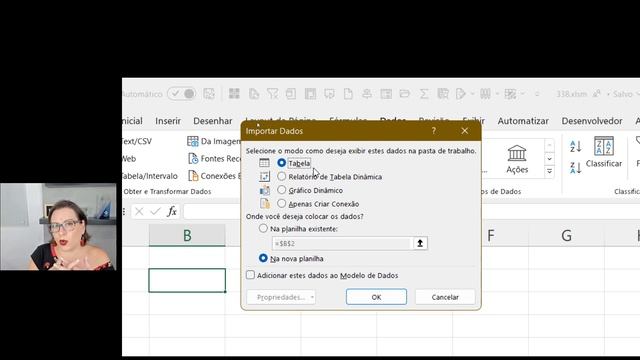Viewport: 640px width, 360px height.
Task: Open the Desenhar ribbon tab
Action: [213, 121]
